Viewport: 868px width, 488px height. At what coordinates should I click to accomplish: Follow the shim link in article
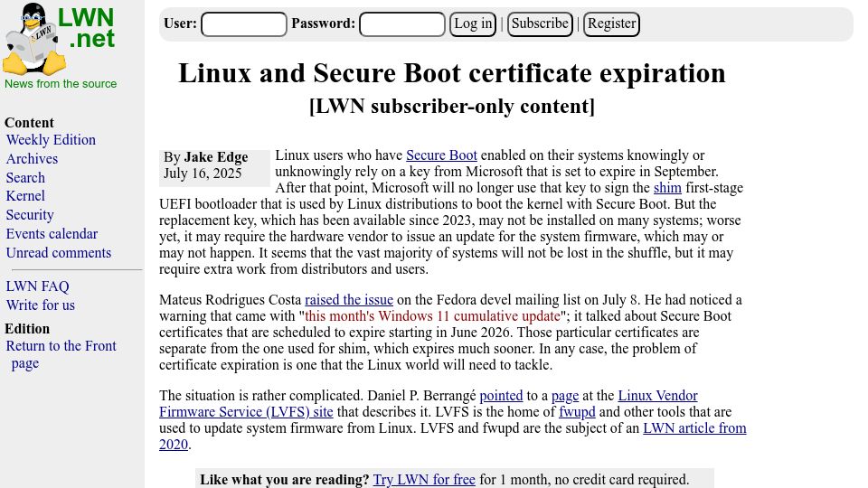click(667, 188)
